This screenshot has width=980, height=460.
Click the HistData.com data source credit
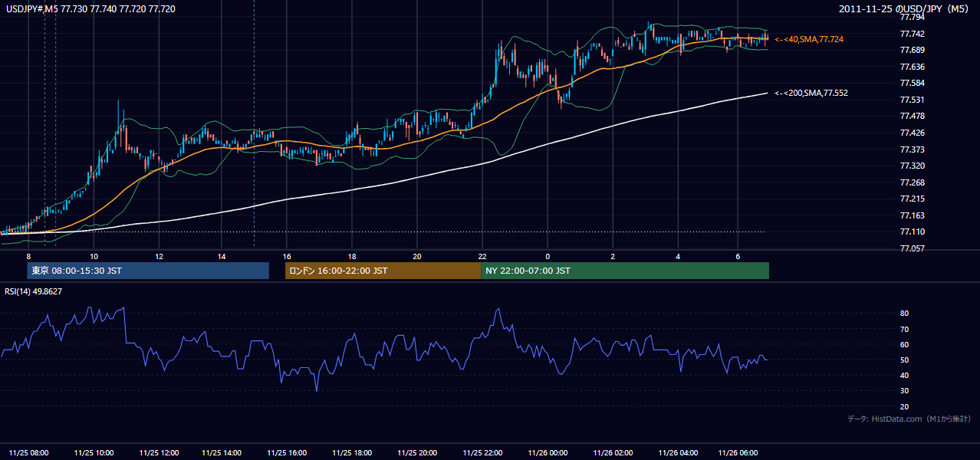pos(909,419)
